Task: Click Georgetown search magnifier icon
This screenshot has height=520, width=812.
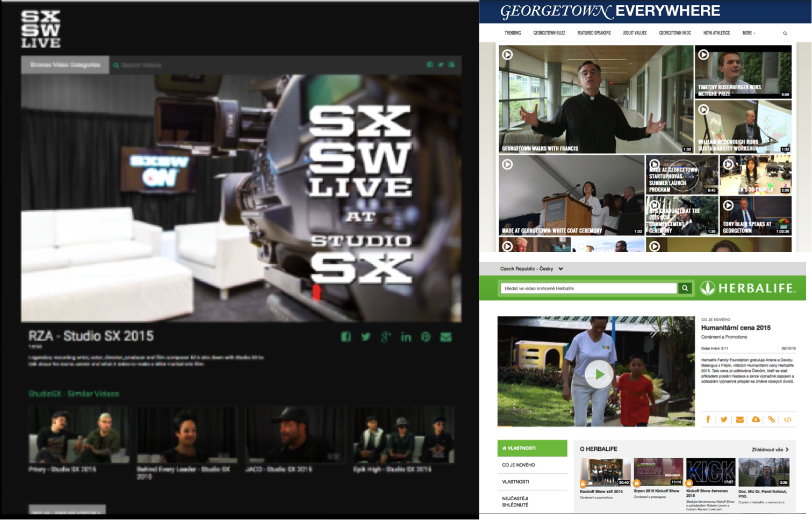Action: tap(785, 33)
